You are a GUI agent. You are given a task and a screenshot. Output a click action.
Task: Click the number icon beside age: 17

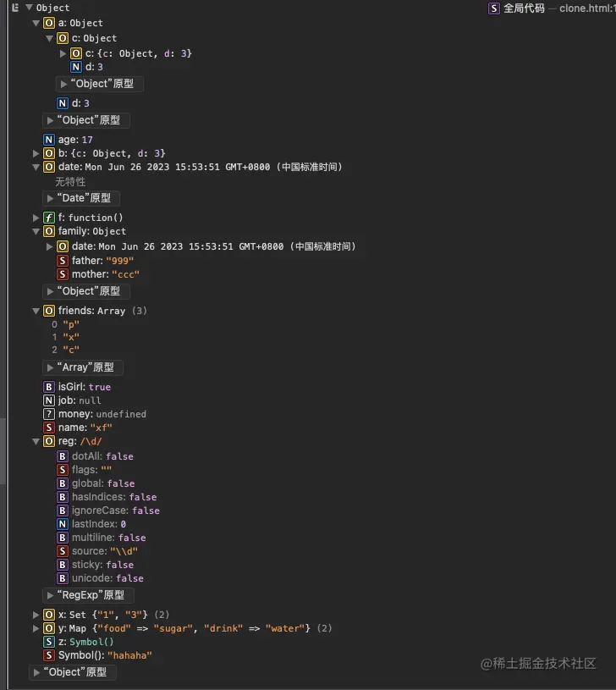49,140
